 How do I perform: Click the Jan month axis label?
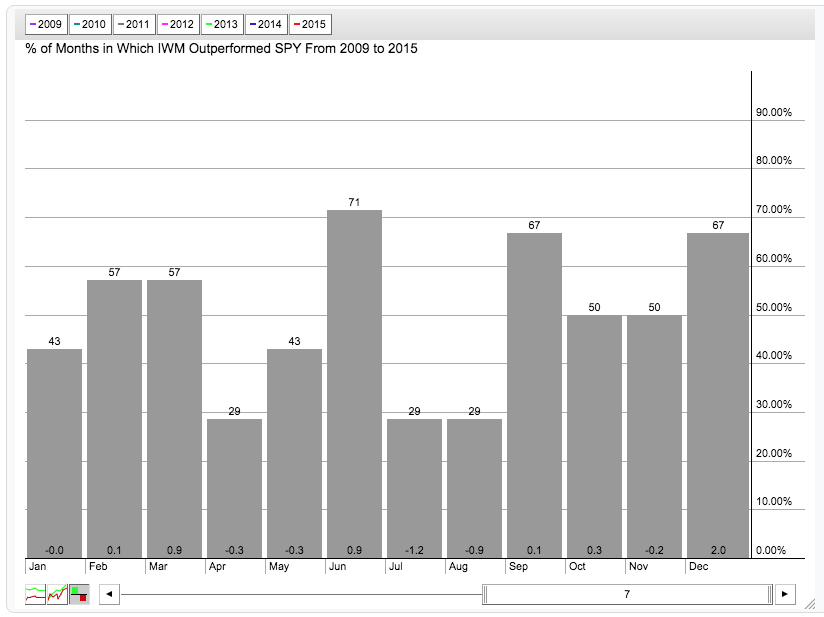coord(37,567)
